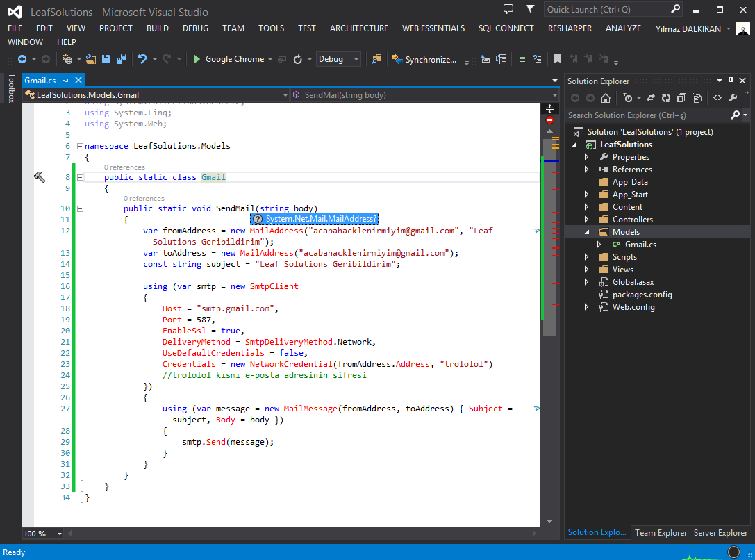755x560 pixels.
Task: Click the ReSharper hammer icon in the margin
Action: [40, 177]
